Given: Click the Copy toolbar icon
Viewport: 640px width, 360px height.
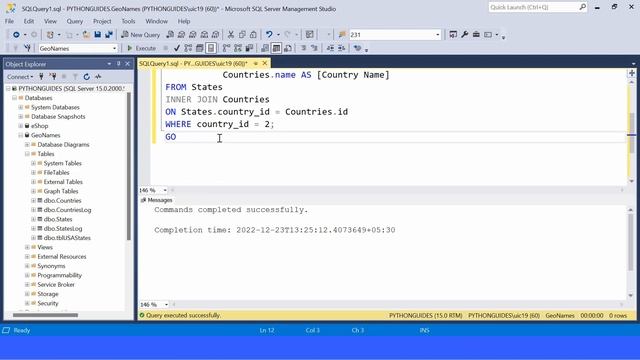Looking at the screenshot, I should 242,35.
